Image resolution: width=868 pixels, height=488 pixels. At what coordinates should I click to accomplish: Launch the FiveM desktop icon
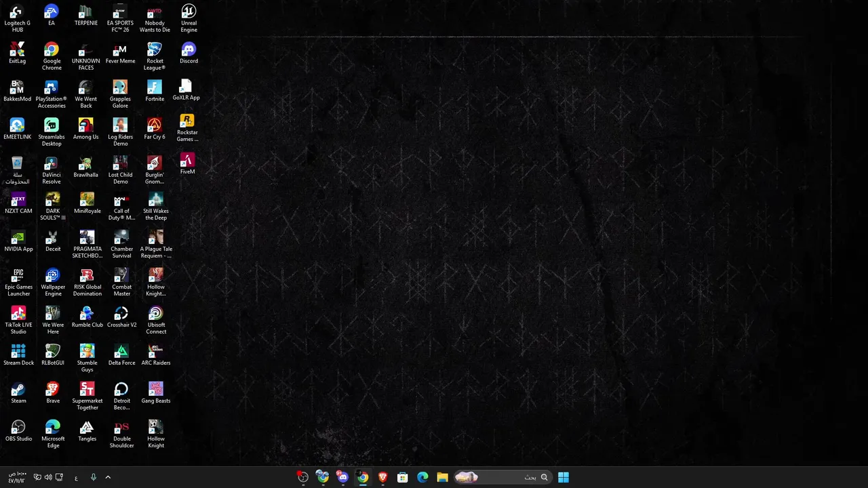pyautogui.click(x=188, y=163)
